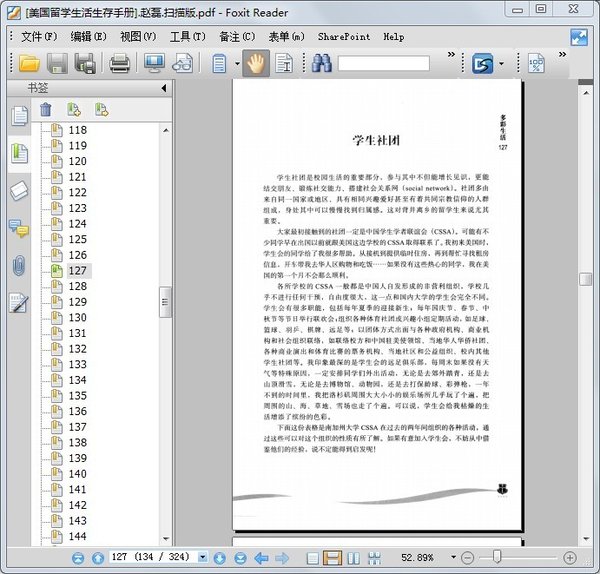Open the Signatures side panel

click(19, 303)
